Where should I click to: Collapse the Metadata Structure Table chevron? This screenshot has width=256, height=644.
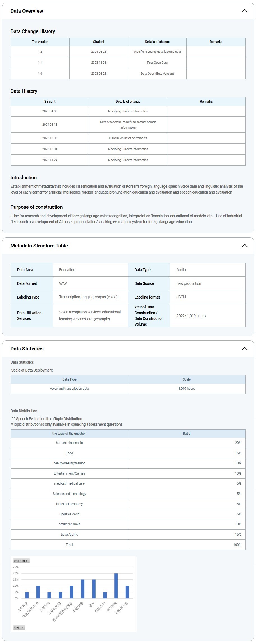point(245,246)
